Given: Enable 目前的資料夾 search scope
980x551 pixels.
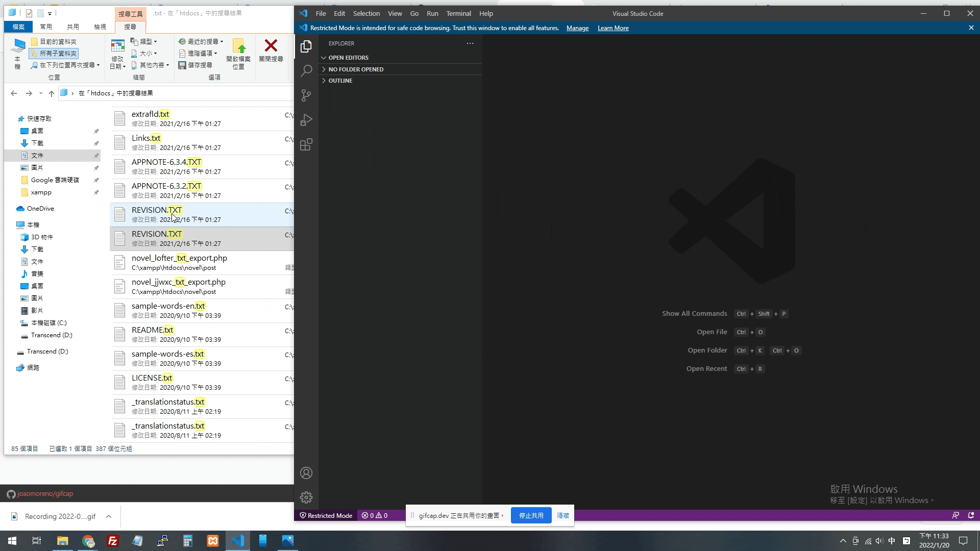Looking at the screenshot, I should [x=56, y=41].
